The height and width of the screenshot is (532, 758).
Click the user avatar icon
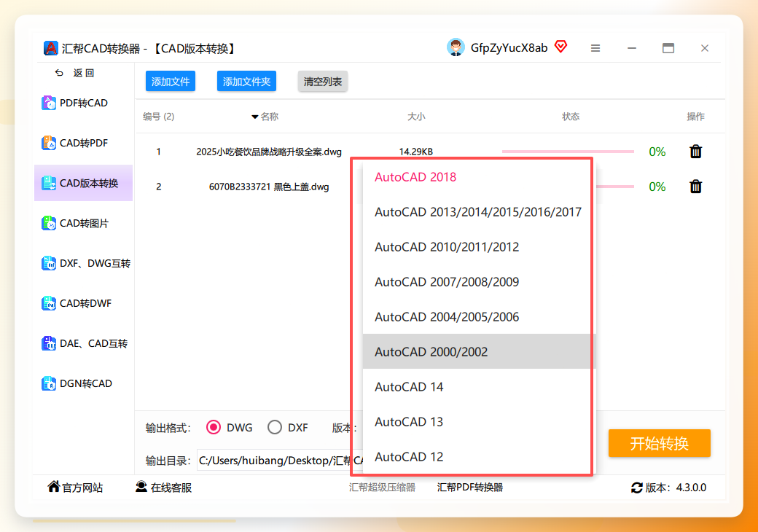tap(456, 47)
